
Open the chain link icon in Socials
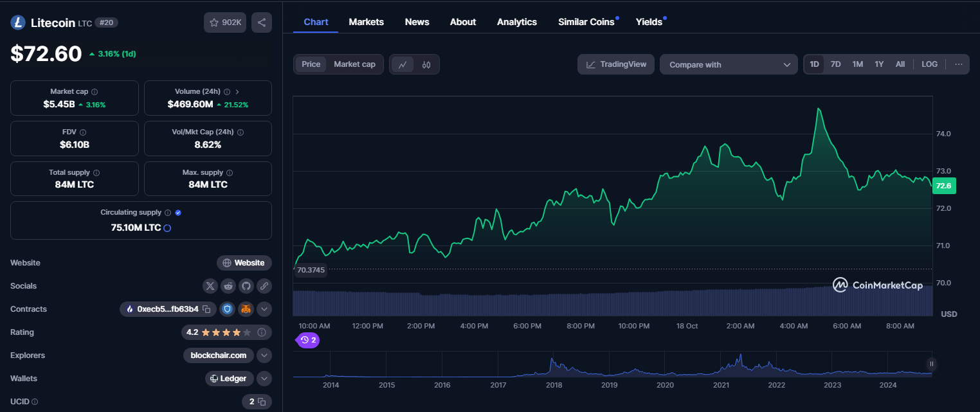[264, 286]
